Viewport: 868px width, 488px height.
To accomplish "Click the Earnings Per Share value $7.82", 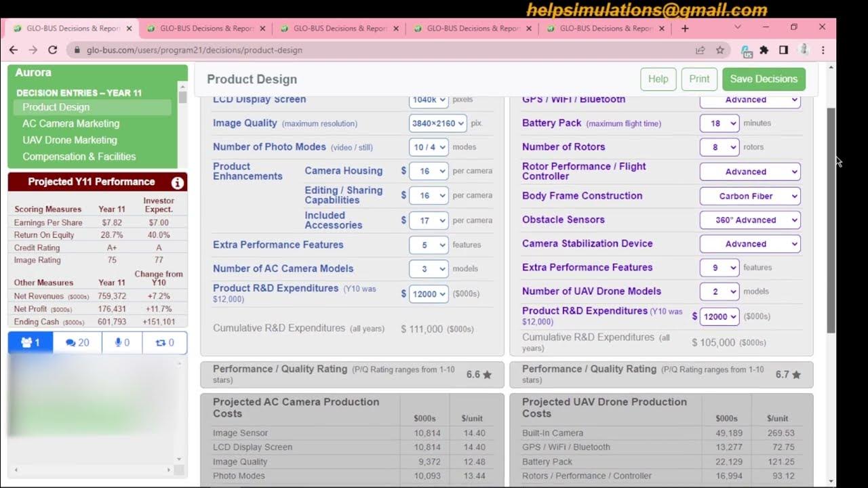I will coord(111,222).
